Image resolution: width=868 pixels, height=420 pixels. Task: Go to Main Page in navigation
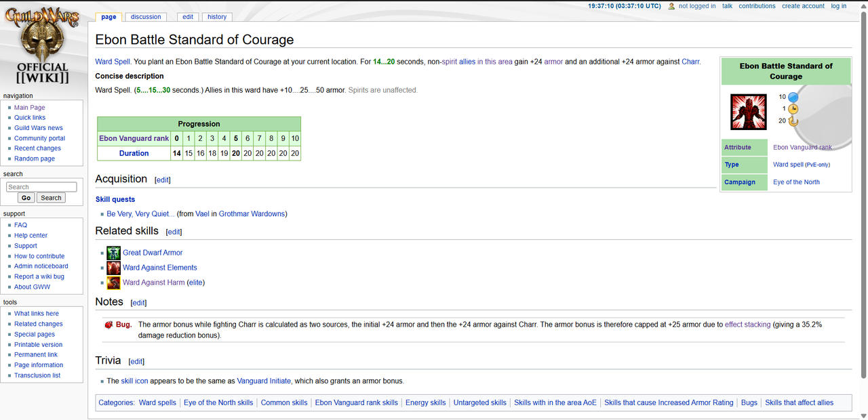[x=30, y=108]
